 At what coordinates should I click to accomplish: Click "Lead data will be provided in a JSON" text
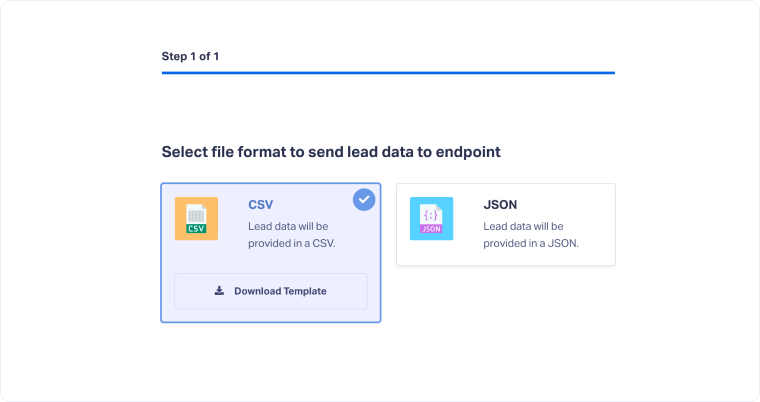click(531, 234)
